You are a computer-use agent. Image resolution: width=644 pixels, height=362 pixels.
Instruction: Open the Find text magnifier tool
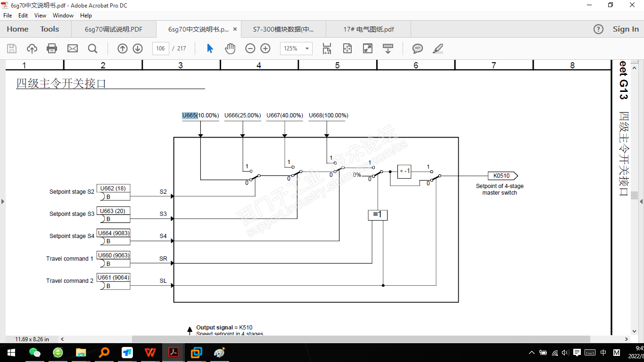tap(92, 49)
